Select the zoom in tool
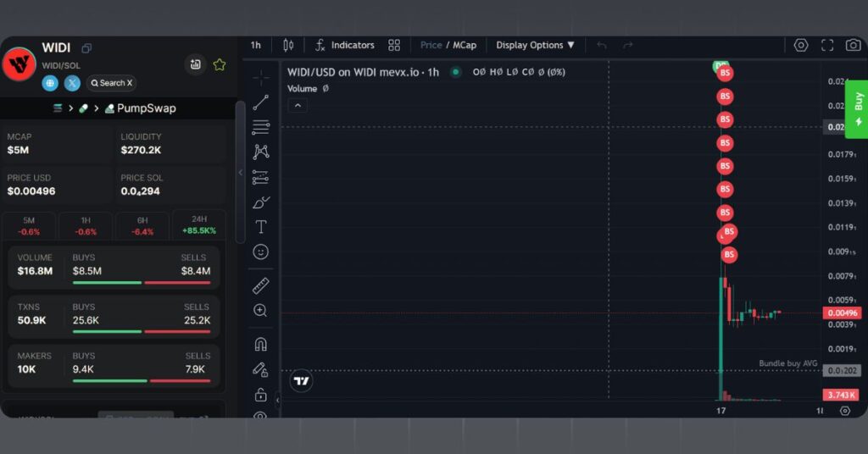The image size is (868, 454). click(x=261, y=311)
